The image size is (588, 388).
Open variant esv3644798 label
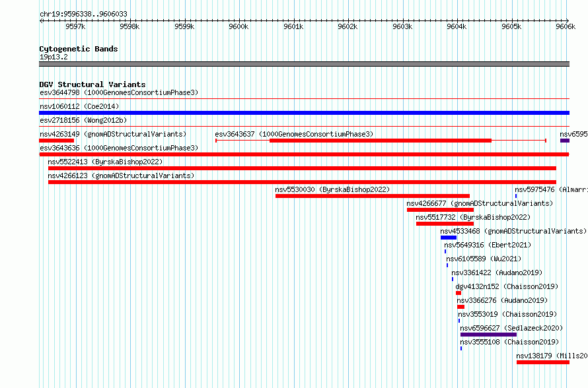pyautogui.click(x=119, y=92)
